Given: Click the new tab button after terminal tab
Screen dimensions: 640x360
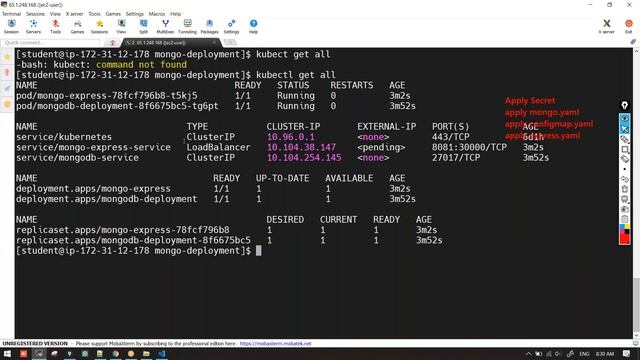Looking at the screenshot, I should coord(230,42).
